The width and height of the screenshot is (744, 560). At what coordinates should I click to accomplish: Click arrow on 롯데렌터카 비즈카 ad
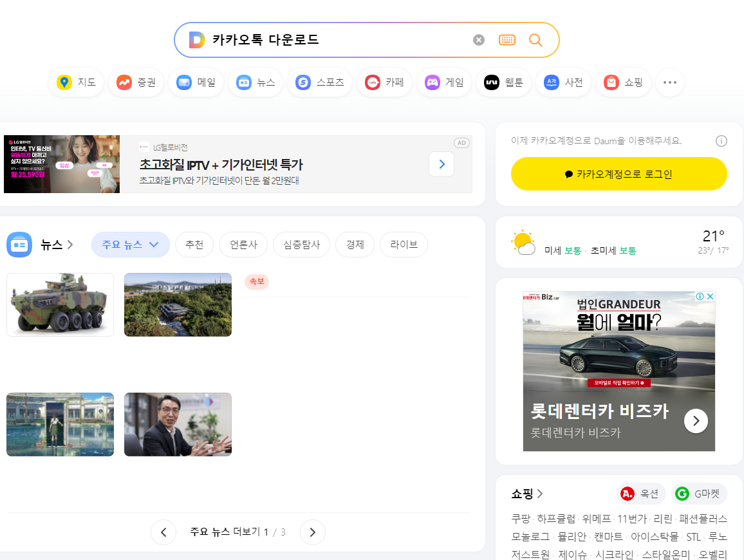(x=696, y=421)
